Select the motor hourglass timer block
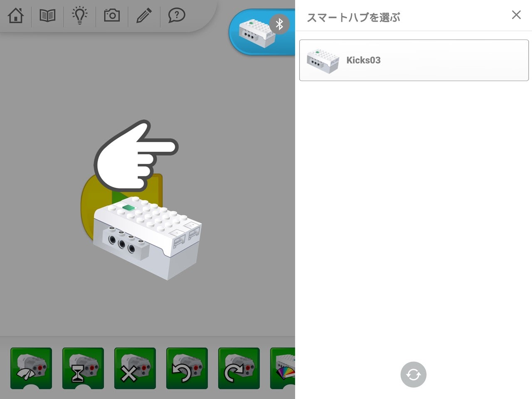The image size is (532, 399). tap(83, 368)
